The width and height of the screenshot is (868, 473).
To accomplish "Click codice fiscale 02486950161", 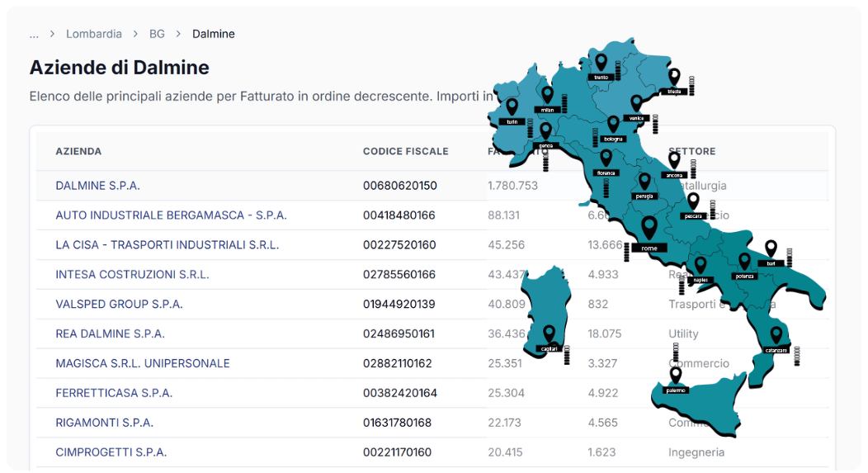I will point(399,333).
